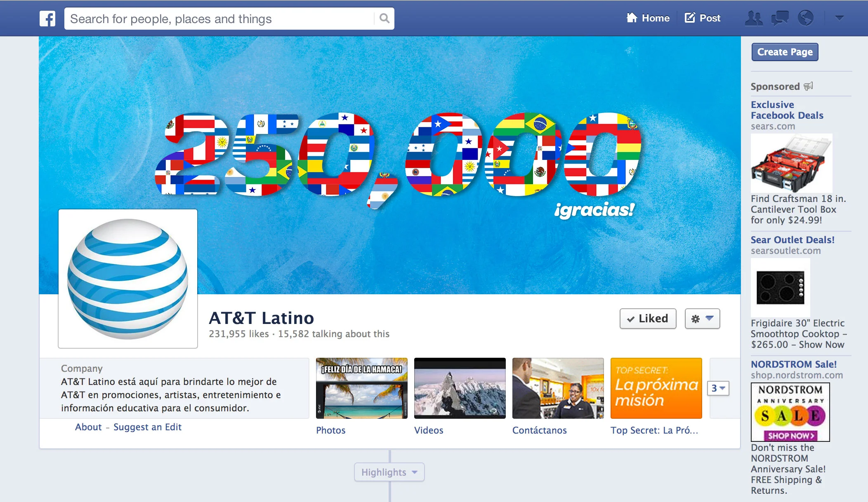Click the 'Find Craftsman 18 in.' ad description

[798, 209]
